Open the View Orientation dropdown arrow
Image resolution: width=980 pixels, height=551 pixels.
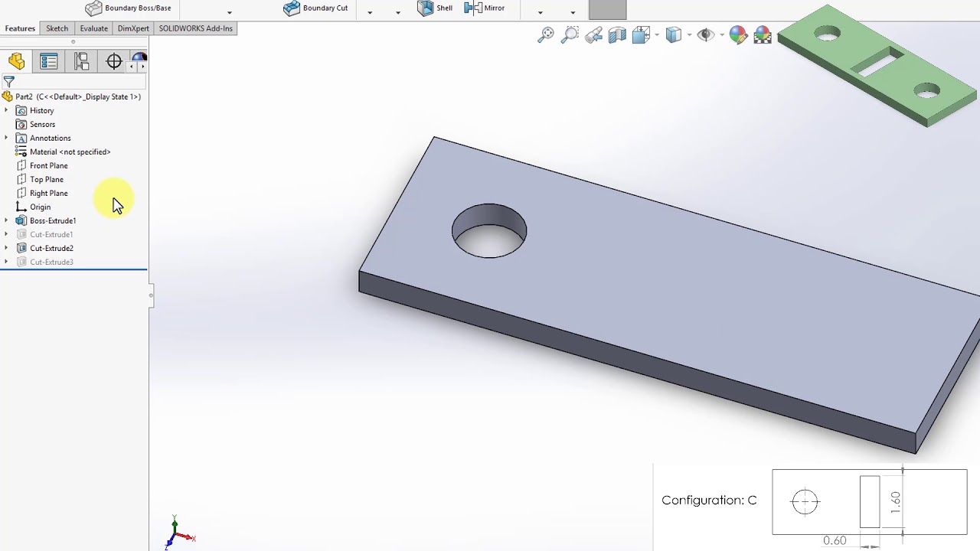point(657,35)
